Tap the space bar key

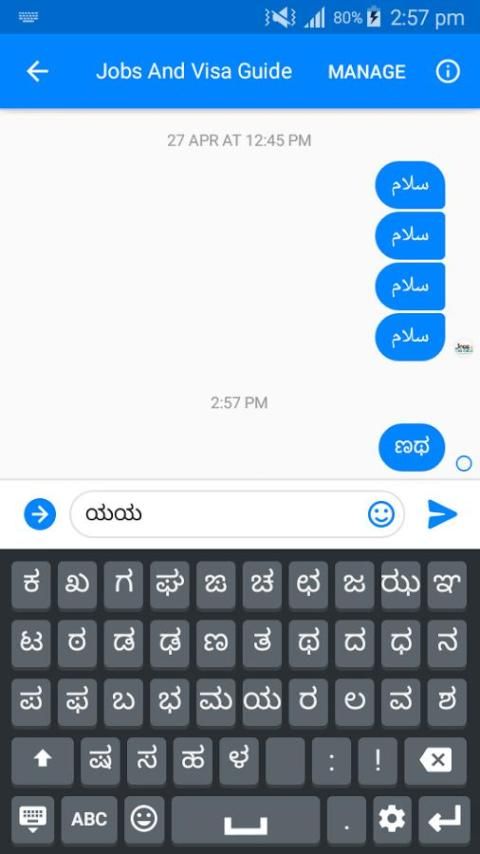(x=246, y=819)
